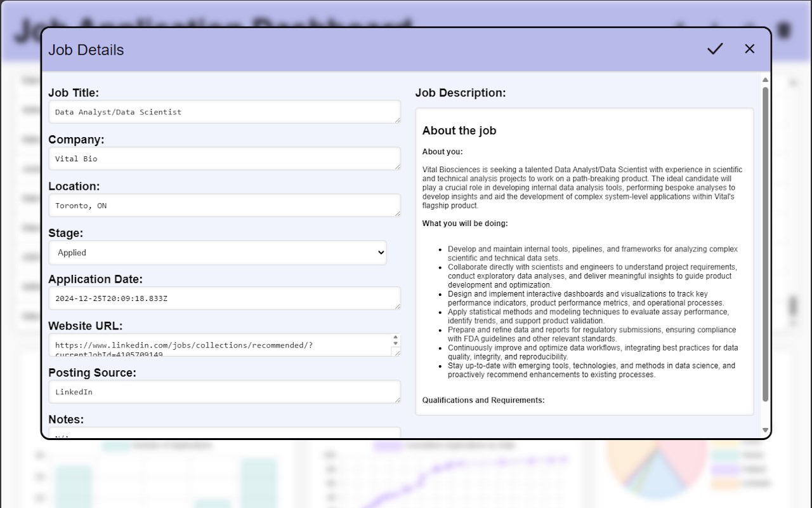Click the 'Posting Source:' label
Viewport: 812px width, 508px height.
coord(93,373)
